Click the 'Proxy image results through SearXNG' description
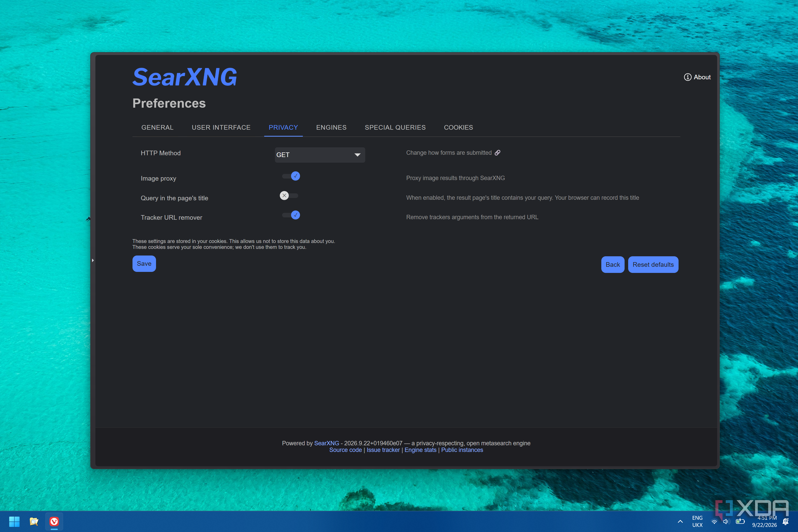 (x=455, y=178)
